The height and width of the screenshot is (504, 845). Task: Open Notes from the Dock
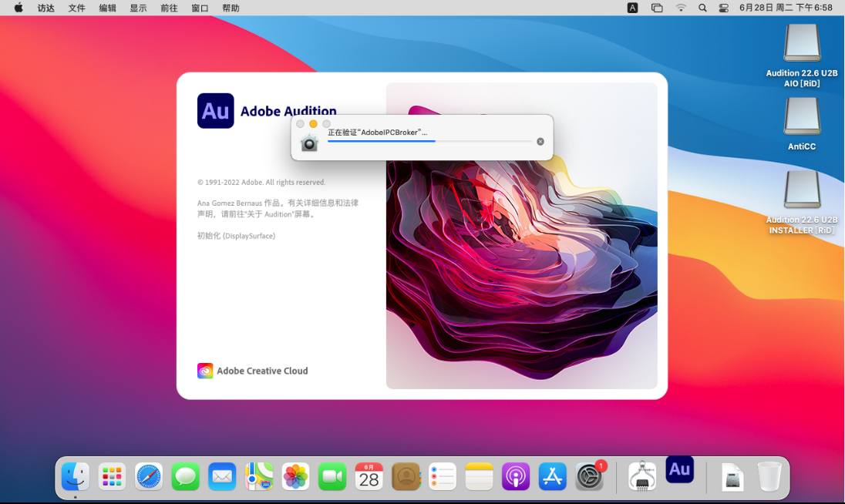[479, 476]
